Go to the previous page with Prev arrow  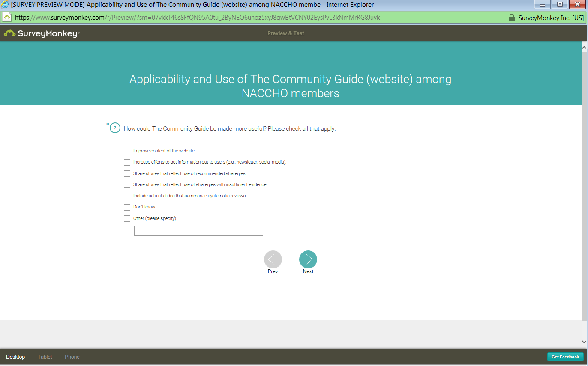273,259
